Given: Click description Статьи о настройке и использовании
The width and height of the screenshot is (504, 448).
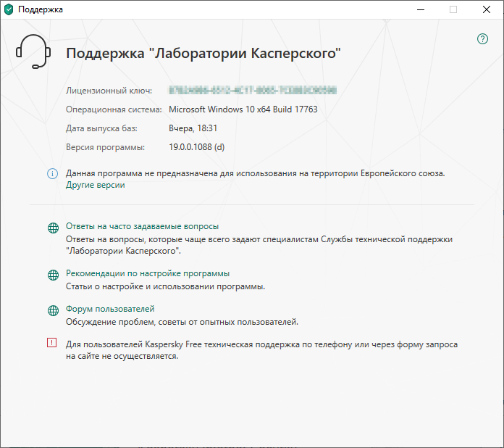Looking at the screenshot, I should tap(165, 286).
